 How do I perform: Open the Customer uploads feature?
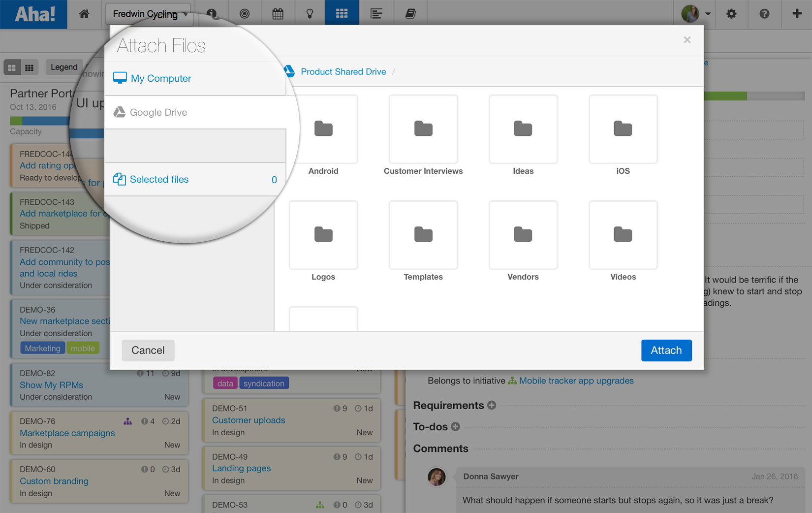coord(249,420)
